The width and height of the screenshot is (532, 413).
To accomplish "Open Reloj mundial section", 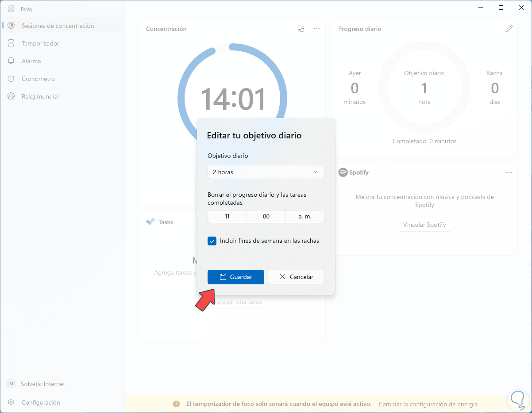I will click(x=62, y=96).
